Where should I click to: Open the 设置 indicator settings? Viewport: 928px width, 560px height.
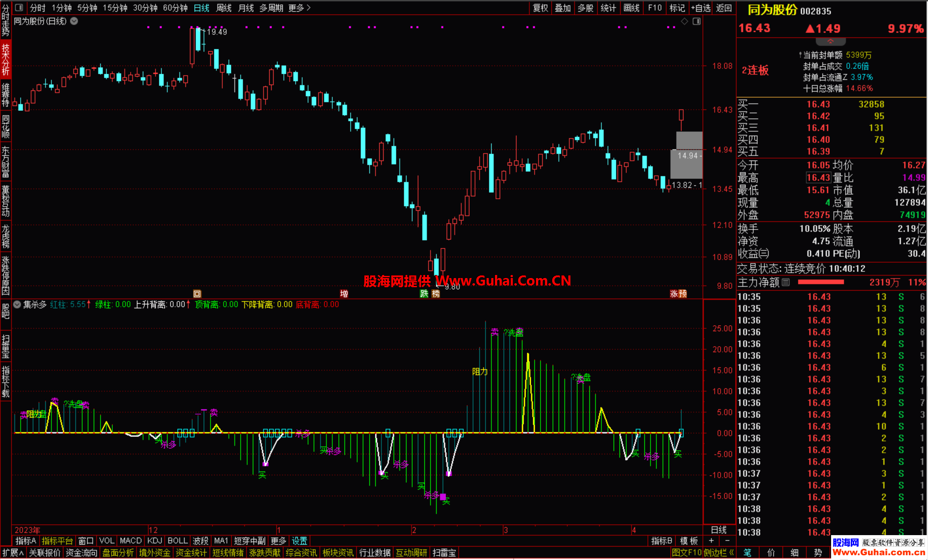click(x=299, y=541)
